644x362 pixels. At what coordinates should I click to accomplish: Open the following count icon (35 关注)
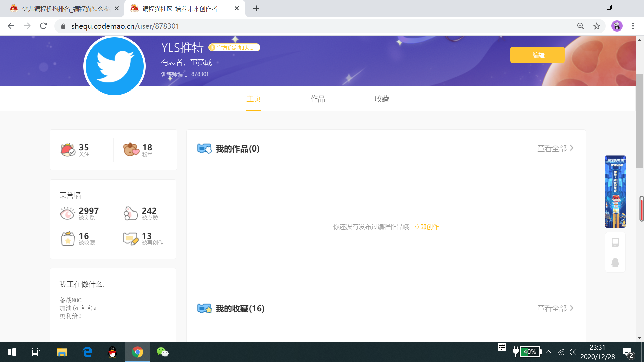point(68,149)
